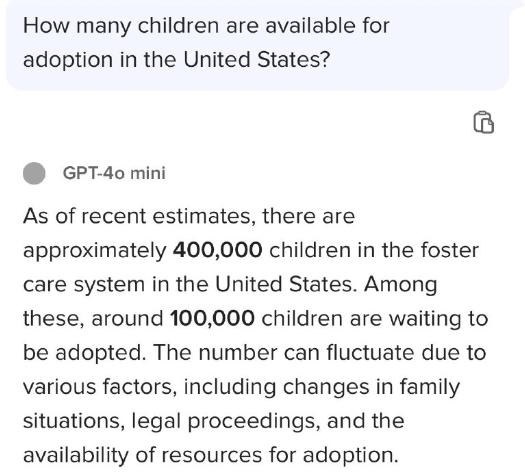Click the final word 'adoption.' in the response
Viewport: 525px width, 475px height.
point(351,456)
